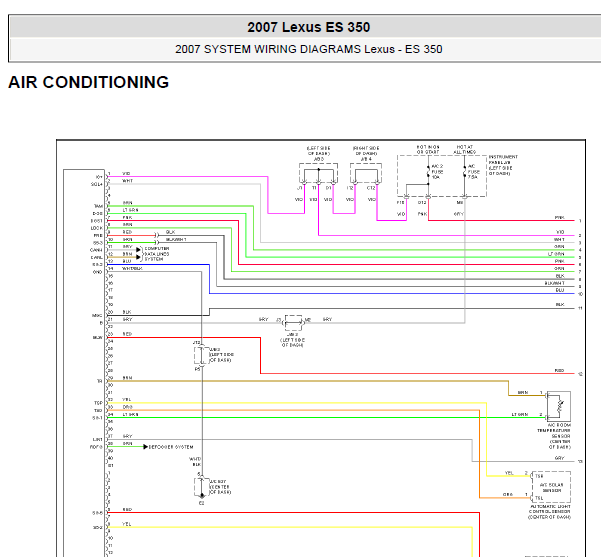Image resolution: width=601 pixels, height=557 pixels.
Task: Click the 'COMPUTER DATA LINES SYSTEM' label
Action: pos(156,254)
